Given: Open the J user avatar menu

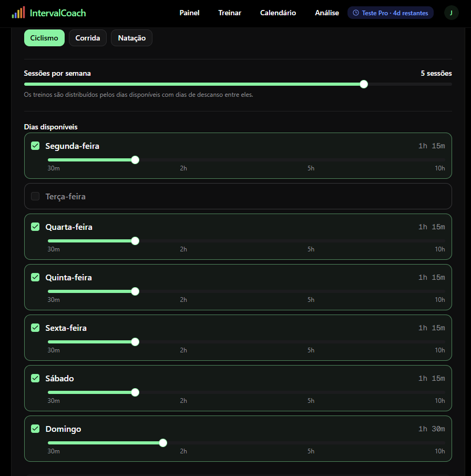Looking at the screenshot, I should click(x=451, y=13).
